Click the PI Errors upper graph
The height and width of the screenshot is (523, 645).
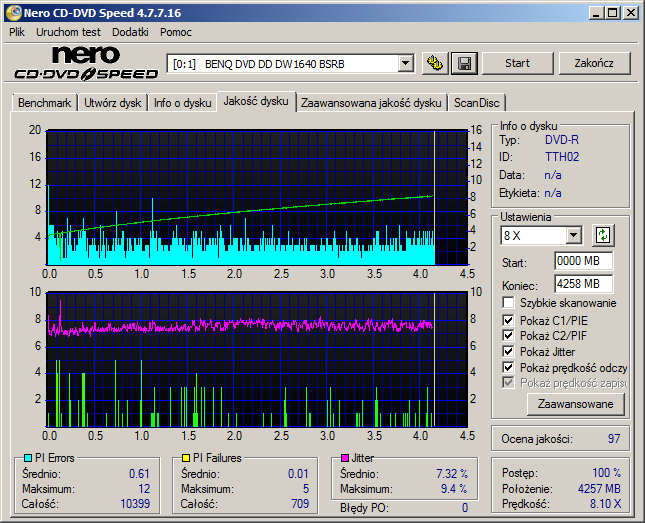click(258, 198)
